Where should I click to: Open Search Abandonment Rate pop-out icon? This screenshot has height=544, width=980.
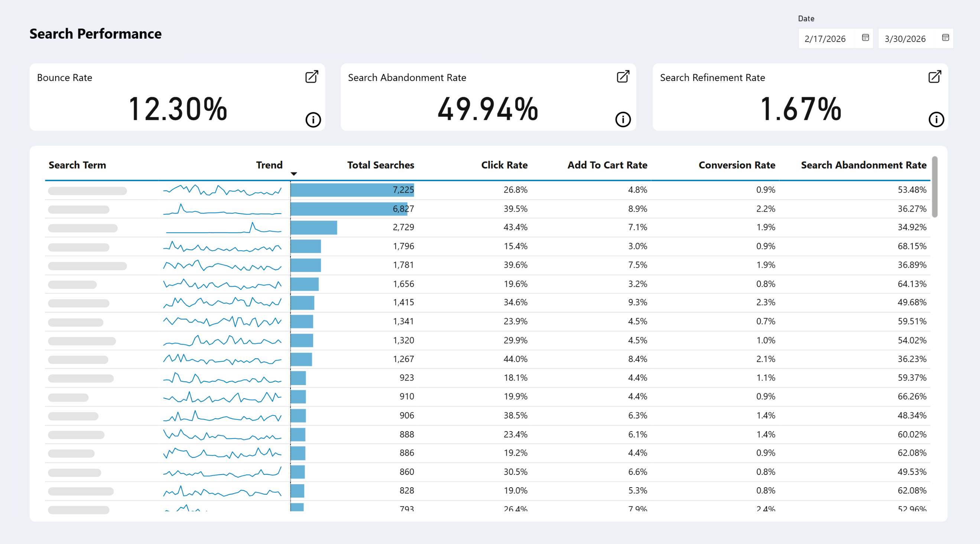pyautogui.click(x=623, y=77)
